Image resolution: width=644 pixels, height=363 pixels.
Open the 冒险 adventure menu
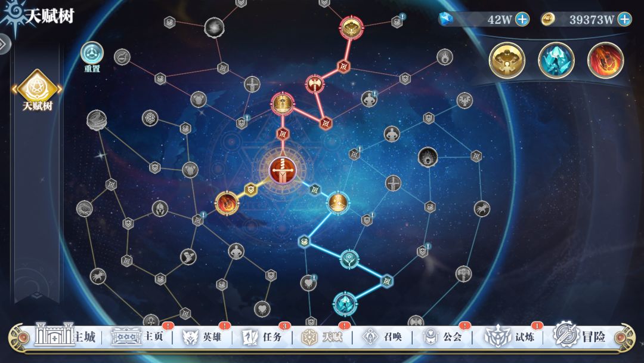click(579, 336)
